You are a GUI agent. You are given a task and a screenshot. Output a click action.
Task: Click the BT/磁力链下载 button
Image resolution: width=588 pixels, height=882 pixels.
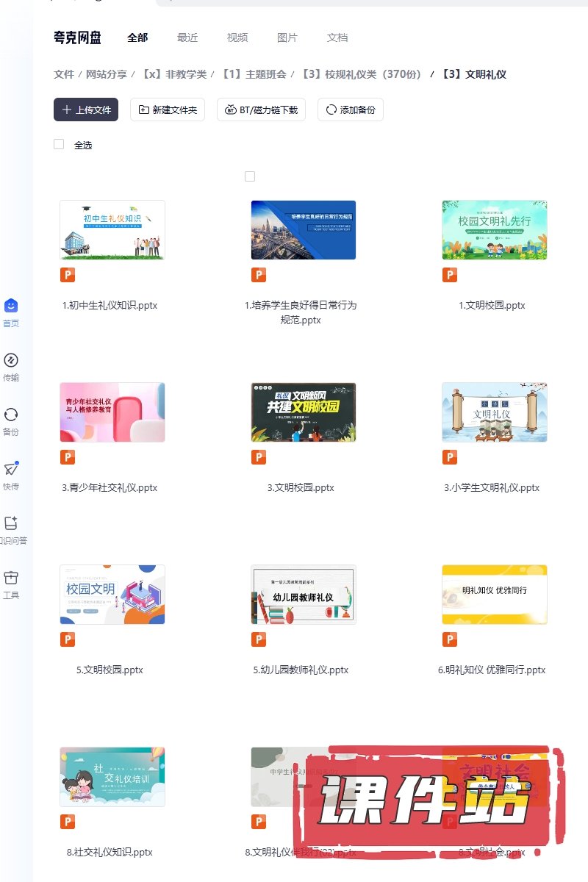261,110
